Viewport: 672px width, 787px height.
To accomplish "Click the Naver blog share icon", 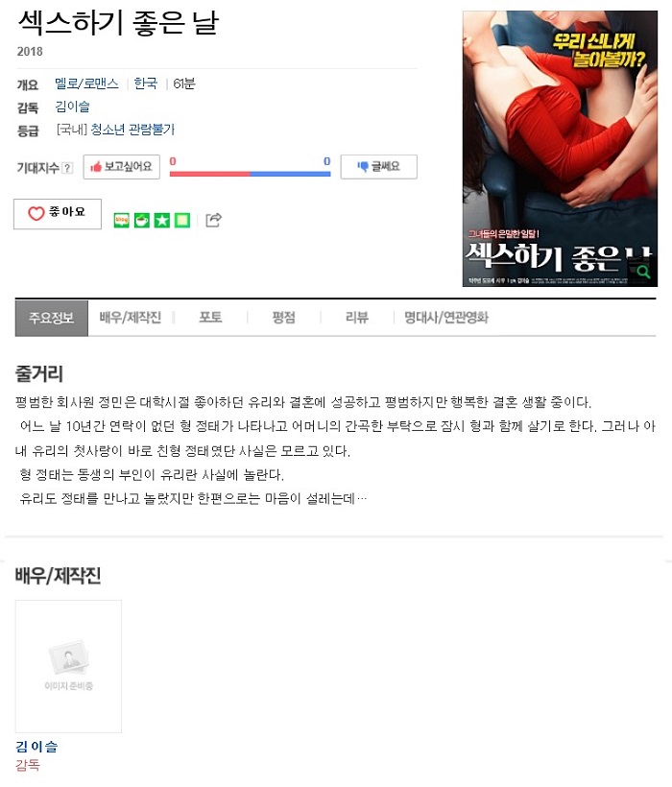I will (122, 221).
